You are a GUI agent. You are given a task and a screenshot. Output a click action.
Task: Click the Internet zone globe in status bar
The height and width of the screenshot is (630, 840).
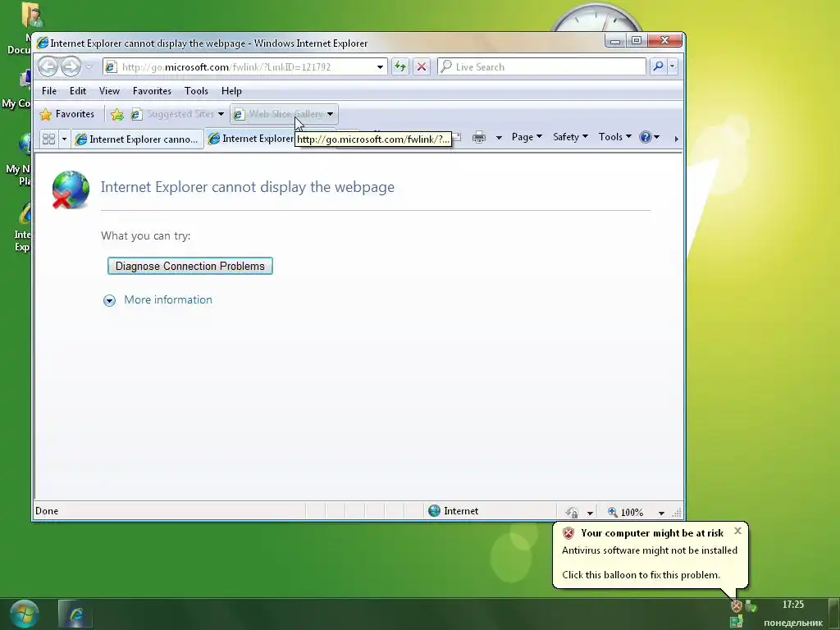coord(435,511)
